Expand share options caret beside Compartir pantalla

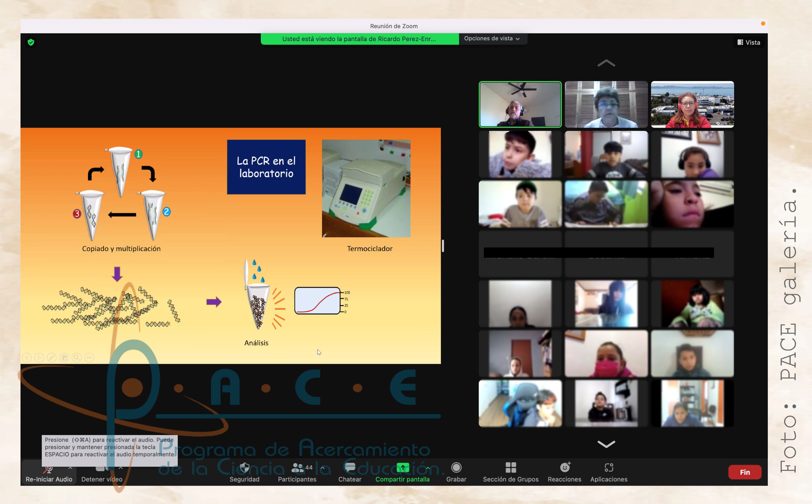(x=428, y=468)
